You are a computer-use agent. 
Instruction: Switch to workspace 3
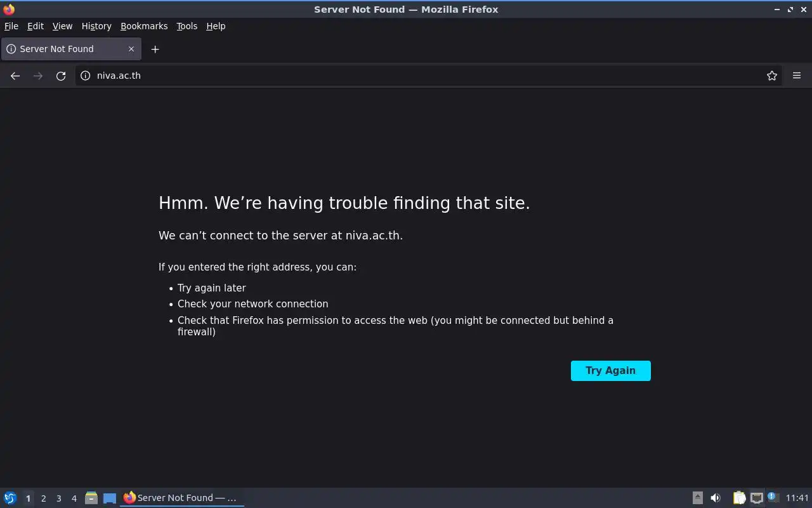(x=58, y=498)
